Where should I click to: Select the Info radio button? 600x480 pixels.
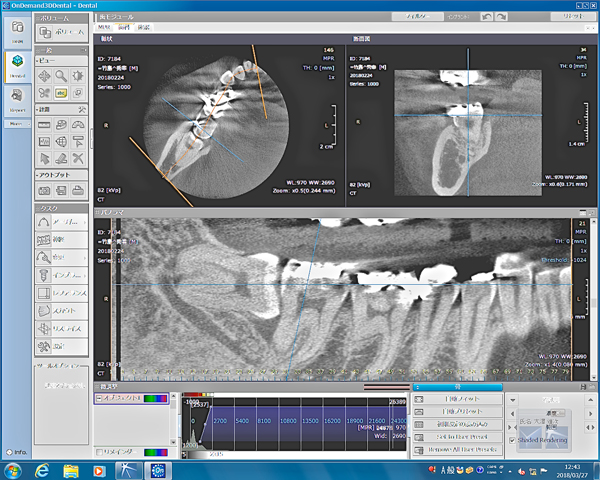9,452
